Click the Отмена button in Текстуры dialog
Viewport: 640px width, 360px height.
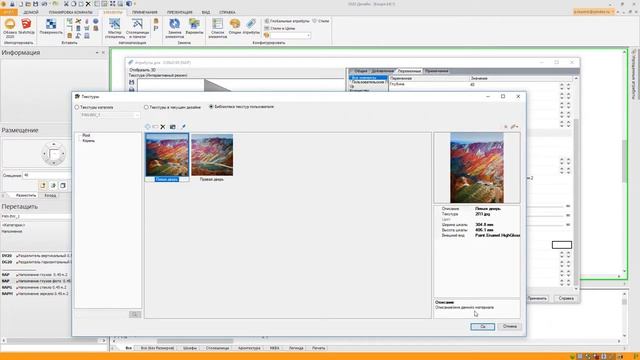(510, 327)
